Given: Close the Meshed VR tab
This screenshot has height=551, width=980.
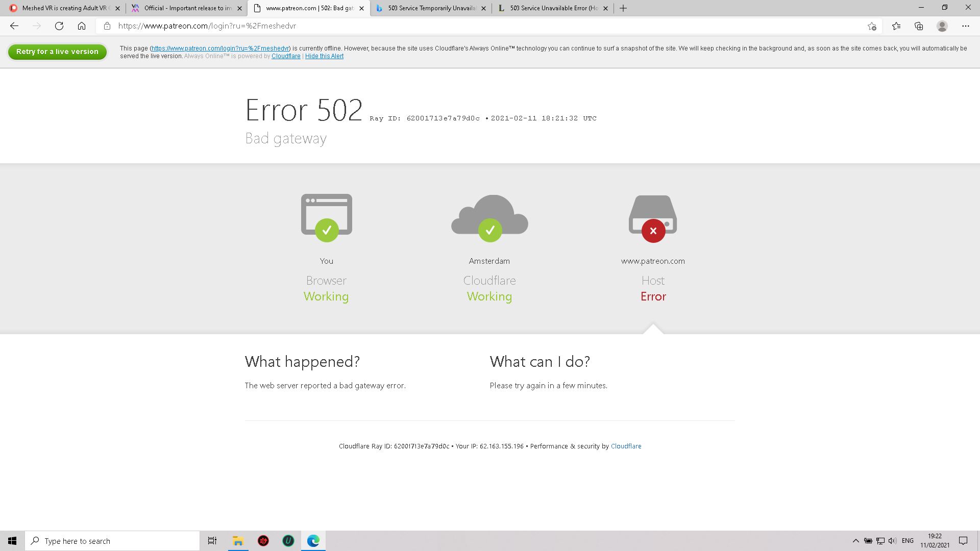Looking at the screenshot, I should click(117, 8).
